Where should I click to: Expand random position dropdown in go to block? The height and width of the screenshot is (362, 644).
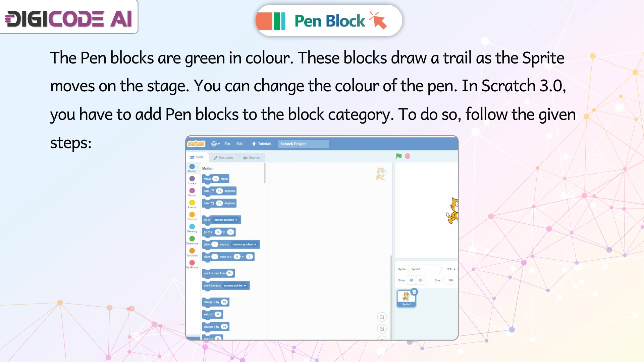click(x=225, y=220)
